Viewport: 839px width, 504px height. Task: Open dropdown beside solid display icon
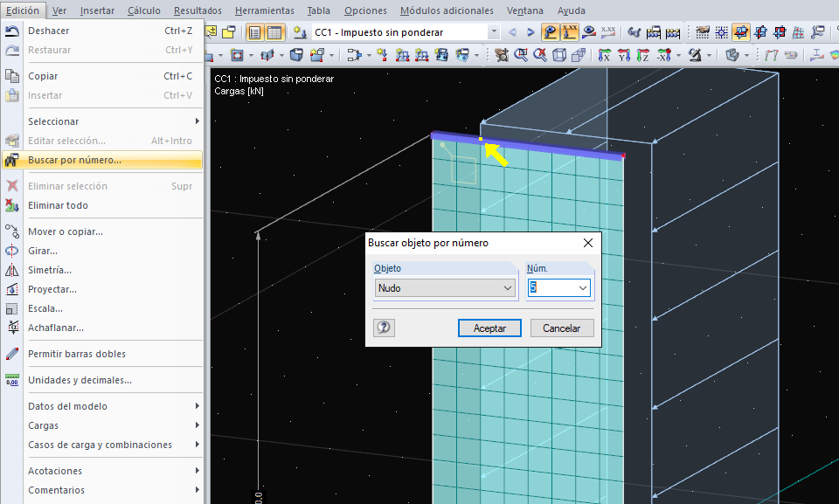pyautogui.click(x=746, y=55)
